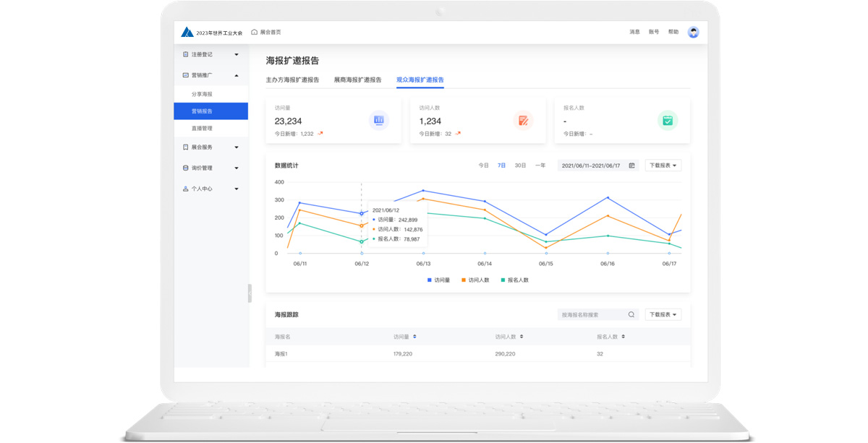Click the 海报名 column header
868x443 pixels.
(282, 337)
